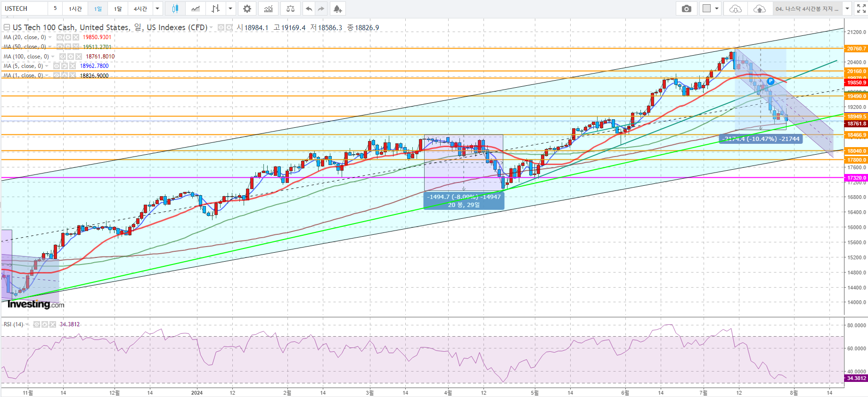Remove the MA (100, close, 0) indicator
The image size is (868, 397).
[x=79, y=57]
